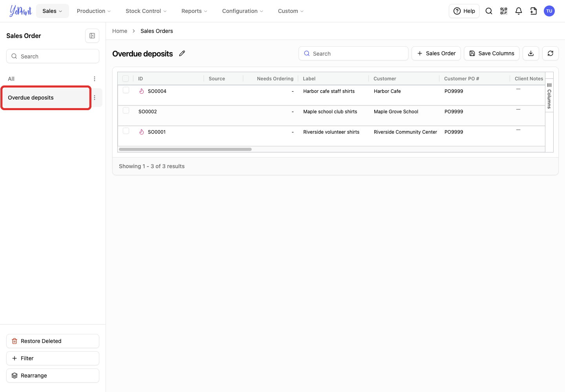Click the table horizontal scrollbar

tap(185, 149)
